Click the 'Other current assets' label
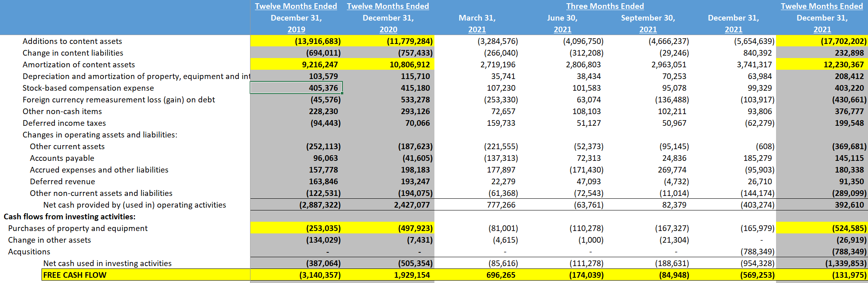Screen dimensions: 868x283 [67, 146]
